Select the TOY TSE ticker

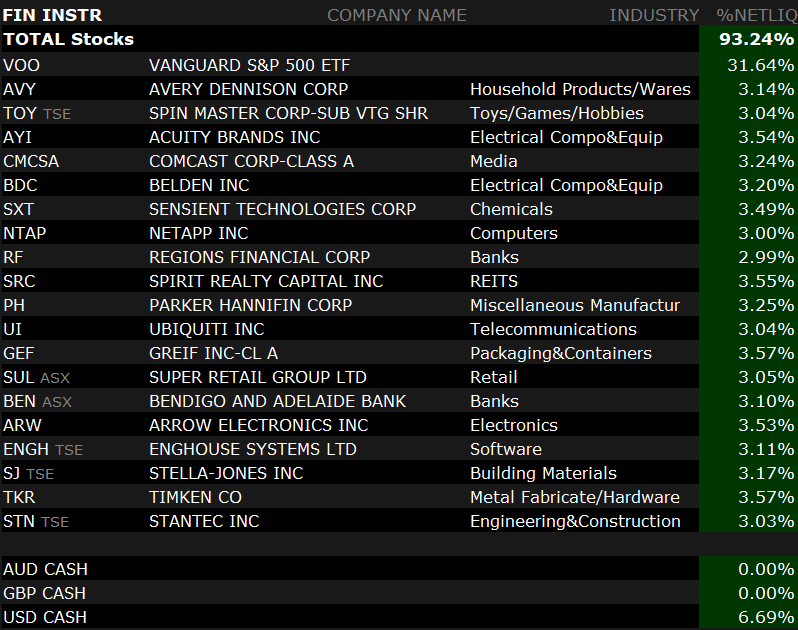tap(37, 113)
